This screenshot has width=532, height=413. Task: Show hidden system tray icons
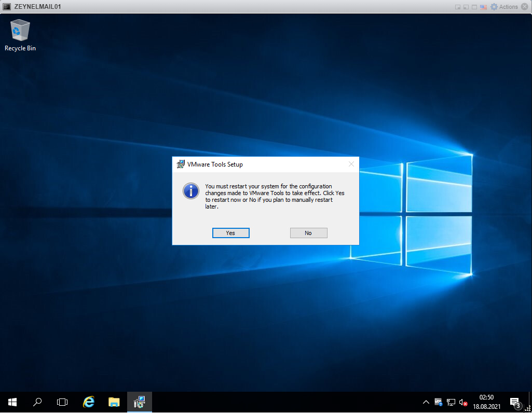click(x=426, y=402)
